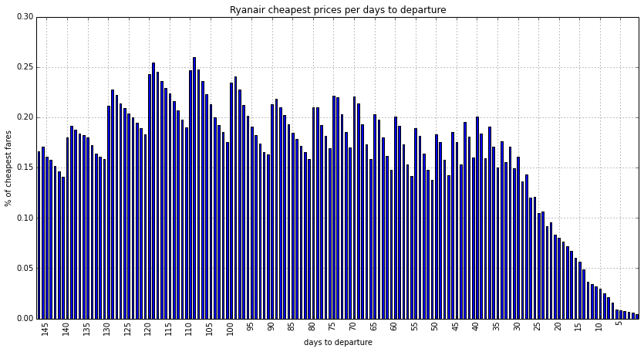Pick the x-axis tick label 95
The height and width of the screenshot is (352, 644).
[x=251, y=327]
